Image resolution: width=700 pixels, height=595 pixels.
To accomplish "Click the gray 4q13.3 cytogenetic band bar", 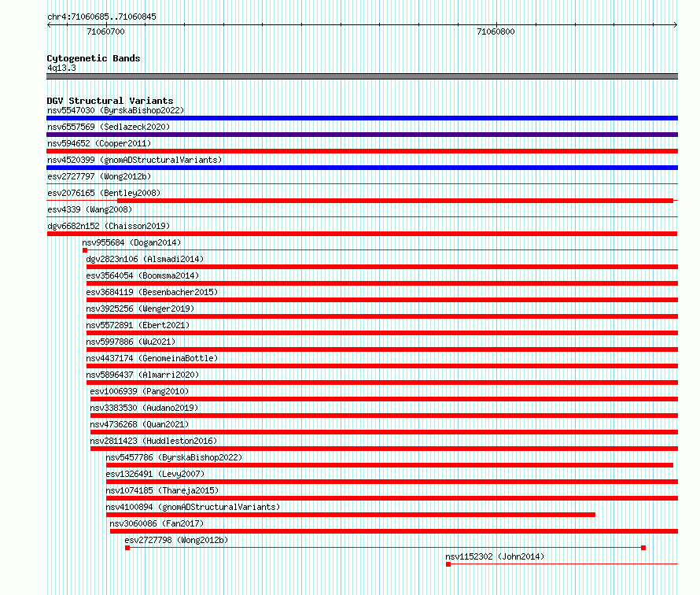I will [x=362, y=76].
